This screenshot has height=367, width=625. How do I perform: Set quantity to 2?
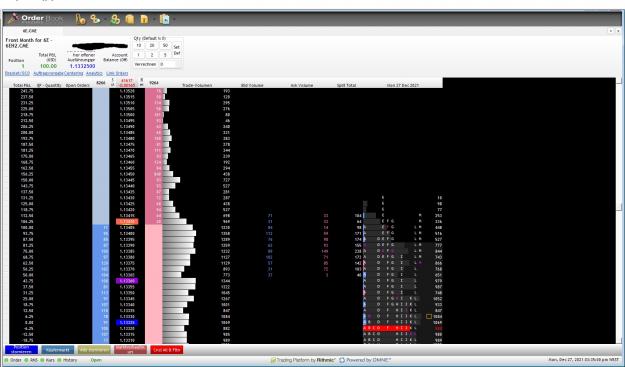pyautogui.click(x=152, y=55)
